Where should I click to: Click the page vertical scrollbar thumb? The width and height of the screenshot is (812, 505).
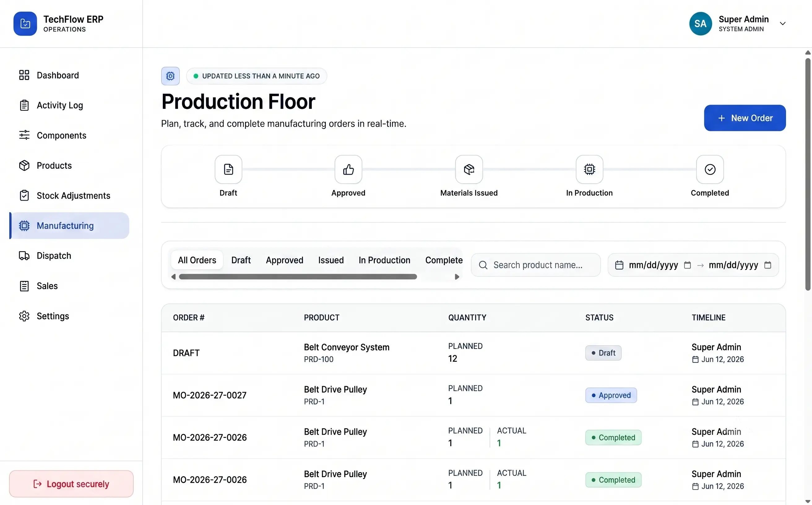(x=808, y=174)
